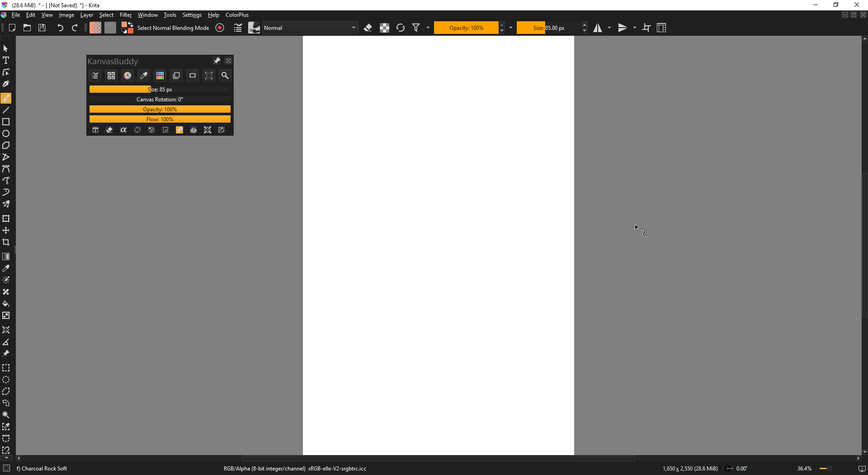Expand the horizontal mirror tool options arrow

point(609,28)
